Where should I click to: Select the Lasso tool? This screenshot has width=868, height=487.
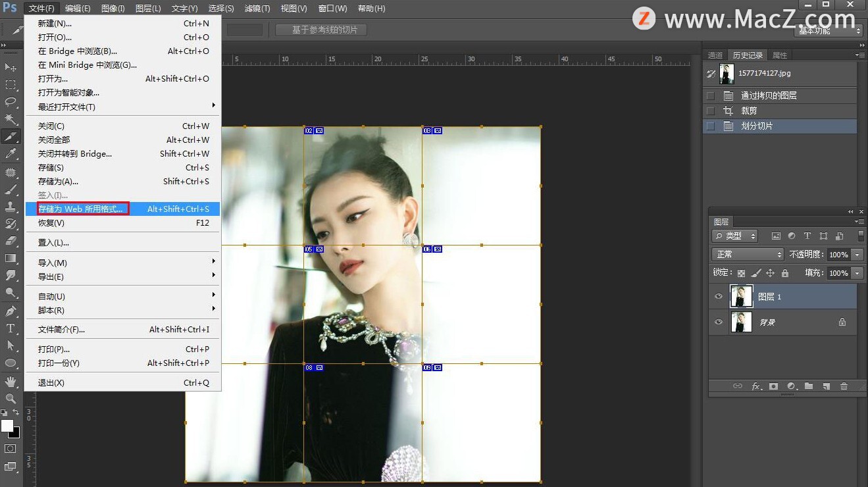[11, 102]
